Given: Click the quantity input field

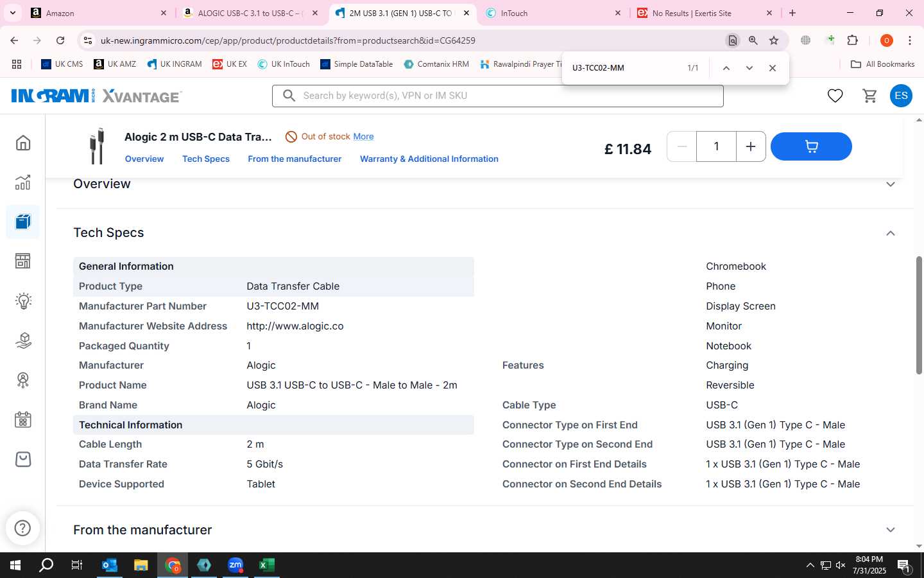Looking at the screenshot, I should coord(716,146).
